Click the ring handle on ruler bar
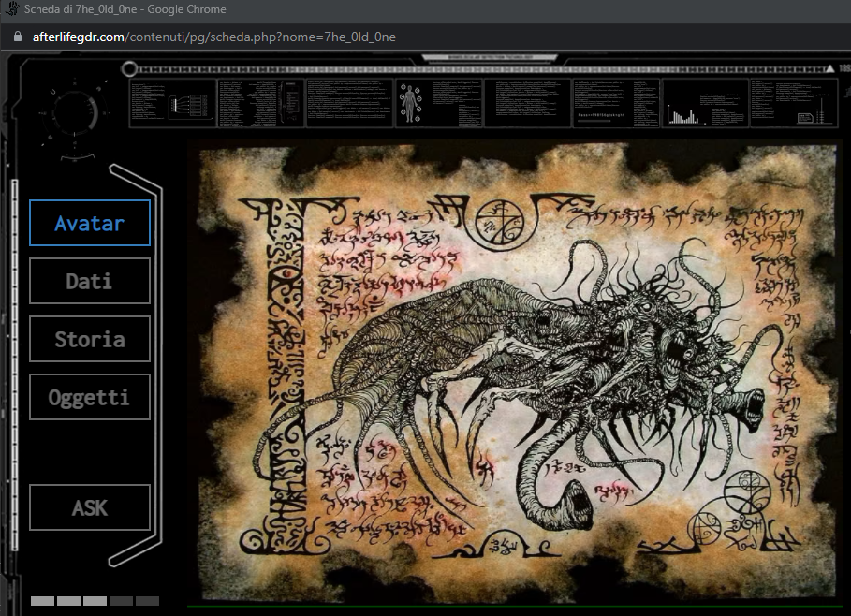 pyautogui.click(x=129, y=69)
